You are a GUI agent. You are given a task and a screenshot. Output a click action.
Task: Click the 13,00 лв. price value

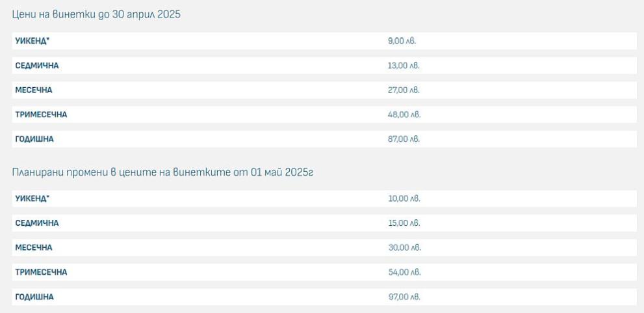pos(404,66)
